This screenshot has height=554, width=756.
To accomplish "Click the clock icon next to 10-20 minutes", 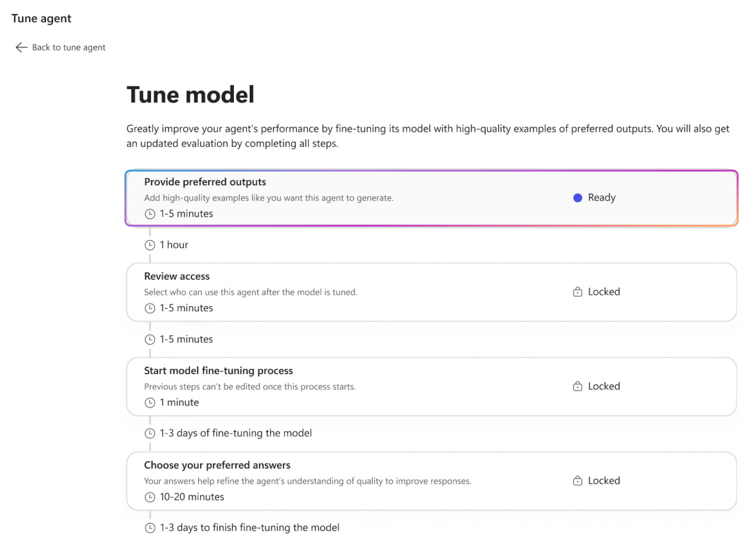I will 150,497.
